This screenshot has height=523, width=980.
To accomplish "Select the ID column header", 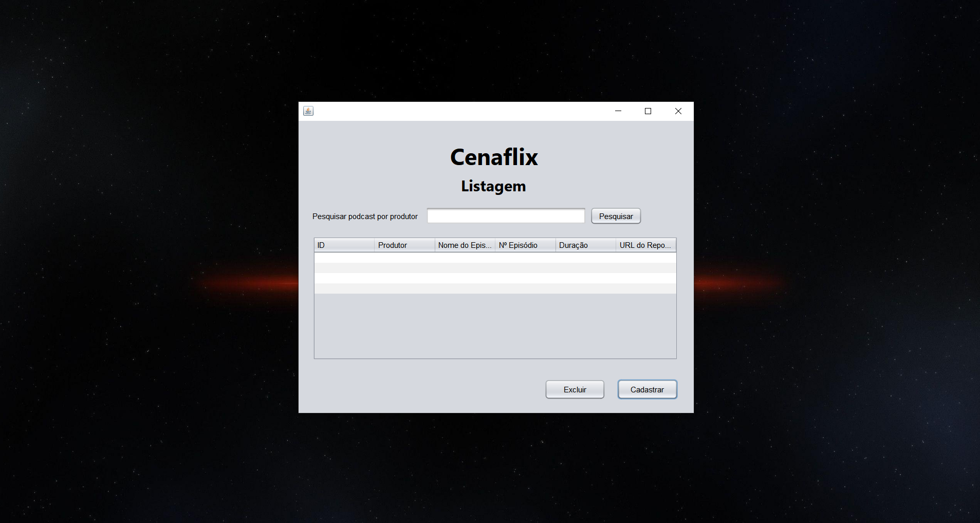I will pyautogui.click(x=344, y=245).
